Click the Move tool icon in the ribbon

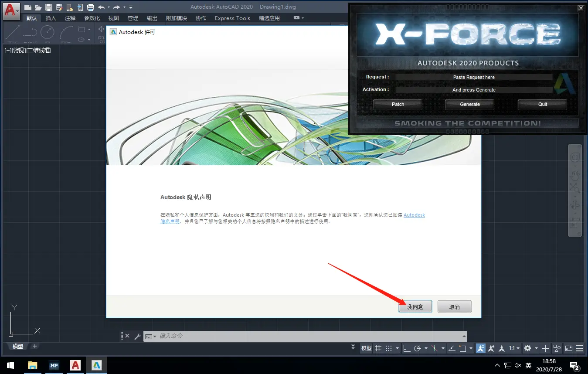click(x=102, y=29)
